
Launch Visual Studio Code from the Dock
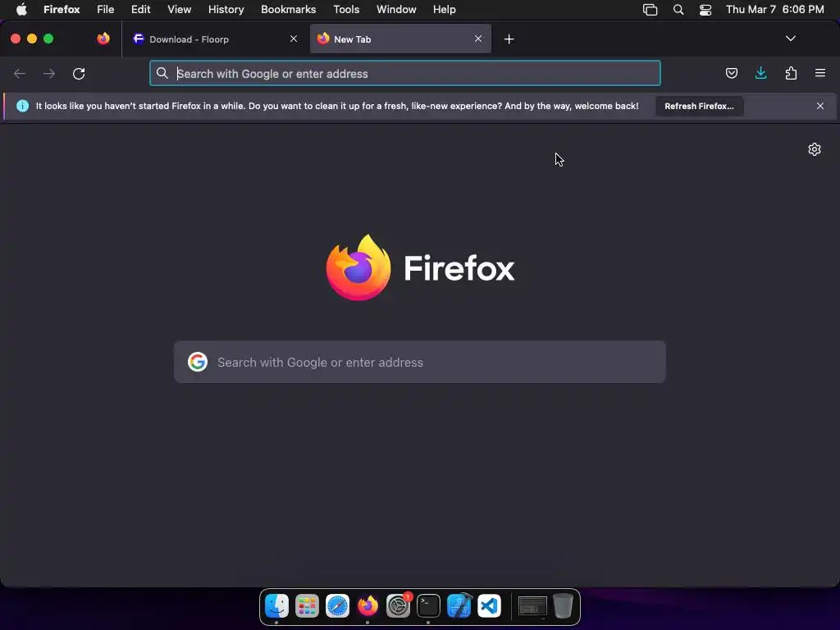(489, 606)
